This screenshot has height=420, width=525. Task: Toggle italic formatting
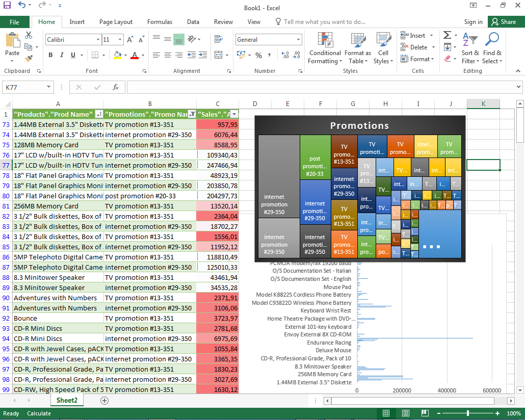61,55
